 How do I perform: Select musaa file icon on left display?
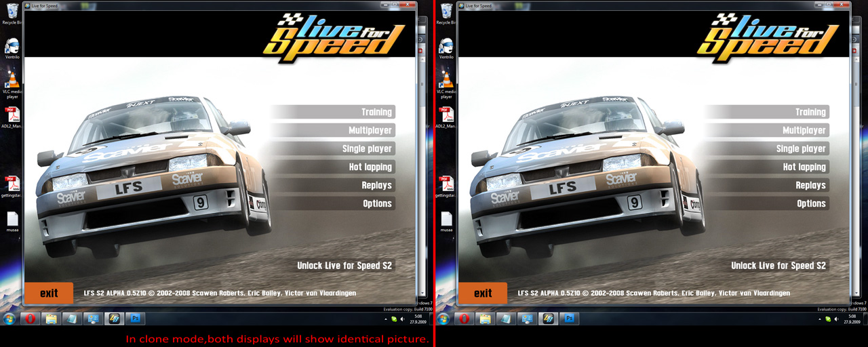point(12,222)
